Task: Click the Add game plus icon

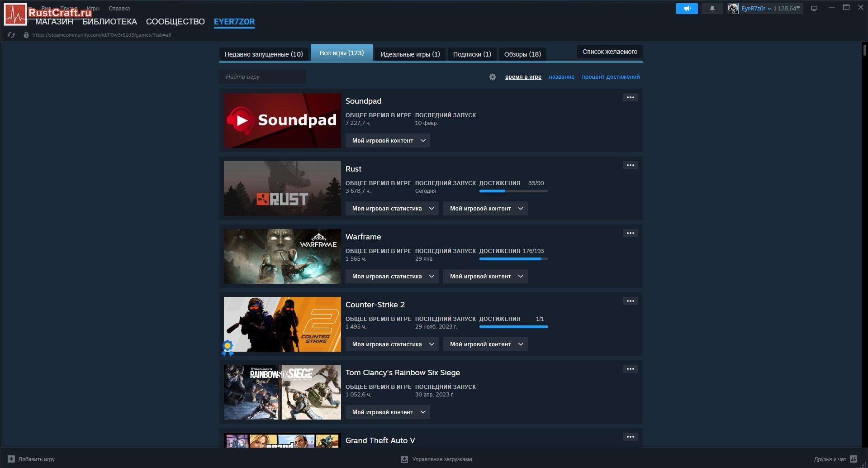Action: click(11, 459)
